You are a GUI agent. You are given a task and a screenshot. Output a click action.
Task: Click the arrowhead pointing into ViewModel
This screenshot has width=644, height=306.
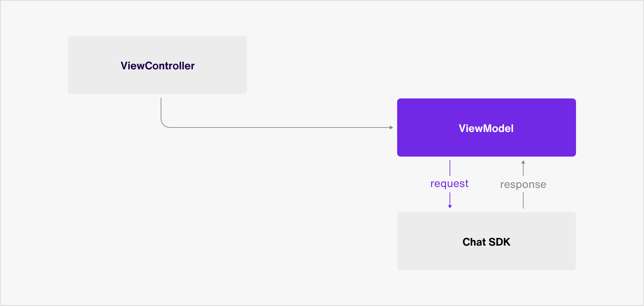[391, 127]
